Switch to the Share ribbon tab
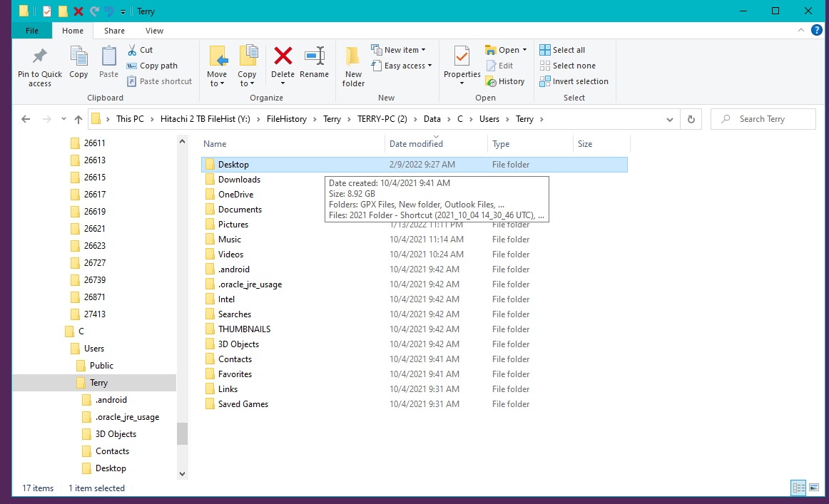The height and width of the screenshot is (504, 829). (114, 31)
